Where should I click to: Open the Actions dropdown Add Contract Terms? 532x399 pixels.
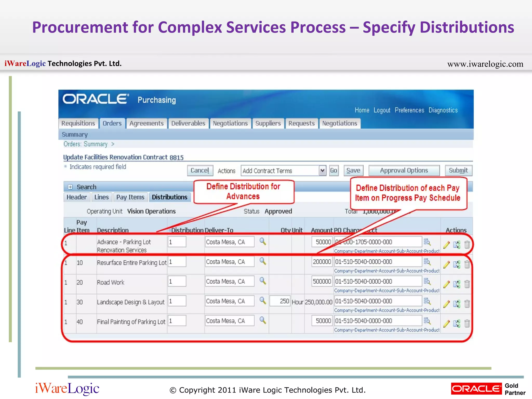pyautogui.click(x=283, y=171)
